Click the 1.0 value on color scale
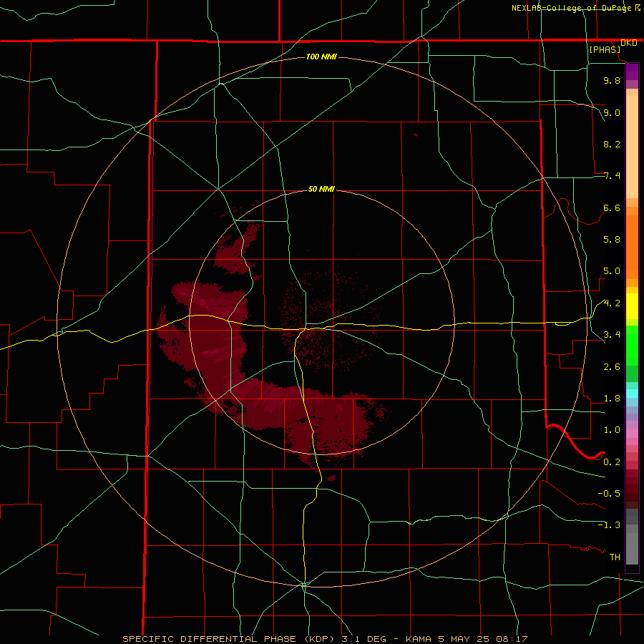 (x=612, y=430)
